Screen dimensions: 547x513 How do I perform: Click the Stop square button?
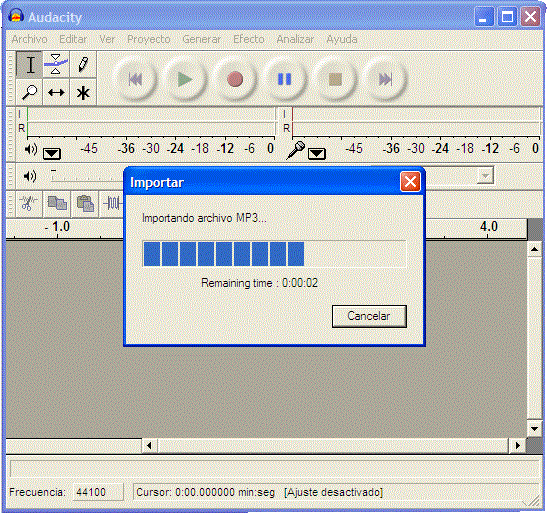[x=335, y=79]
